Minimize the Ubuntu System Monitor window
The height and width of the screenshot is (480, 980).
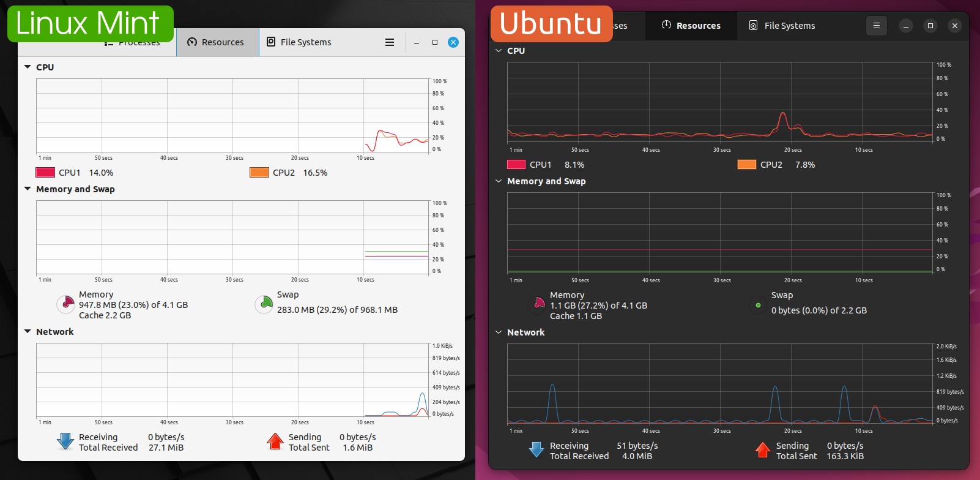[x=906, y=26]
